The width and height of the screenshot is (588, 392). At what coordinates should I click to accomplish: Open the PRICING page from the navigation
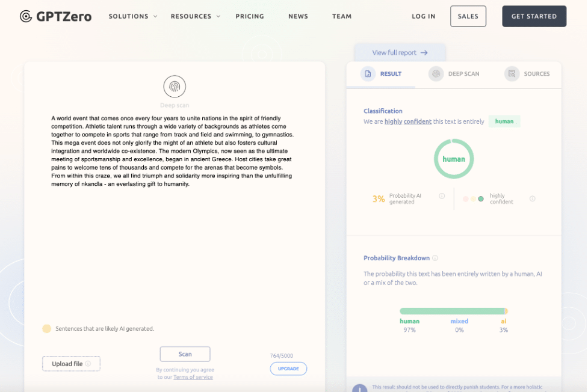[250, 16]
